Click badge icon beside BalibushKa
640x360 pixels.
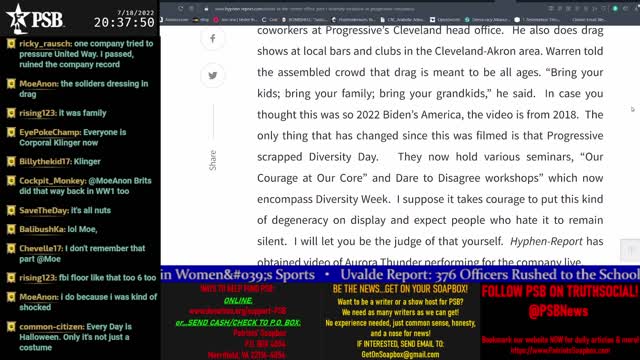tap(11, 229)
